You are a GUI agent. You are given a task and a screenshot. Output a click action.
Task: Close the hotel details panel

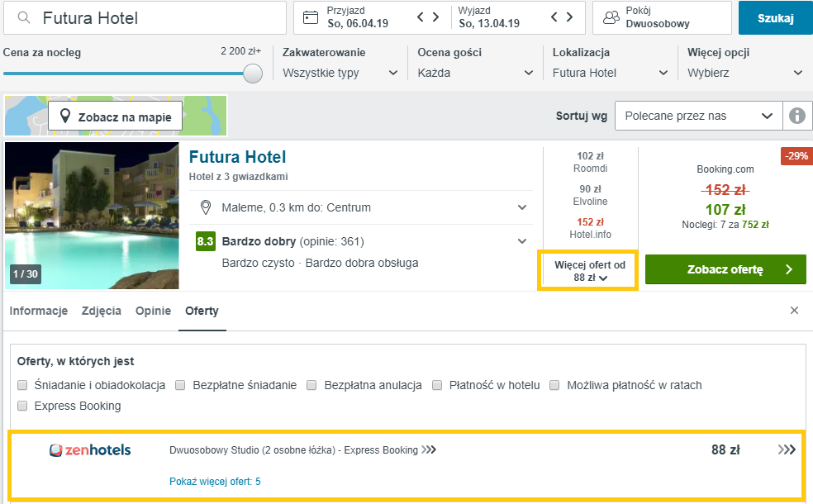(794, 311)
